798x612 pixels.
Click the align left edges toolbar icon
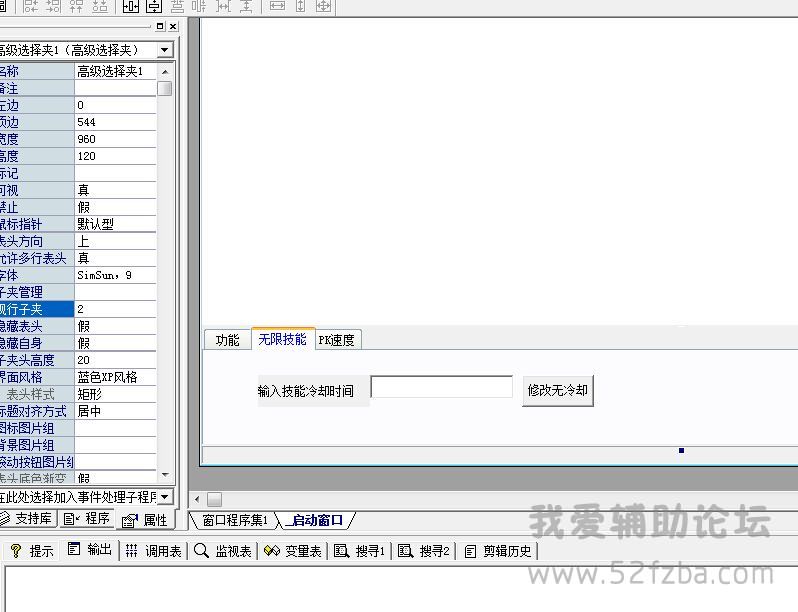31,6
